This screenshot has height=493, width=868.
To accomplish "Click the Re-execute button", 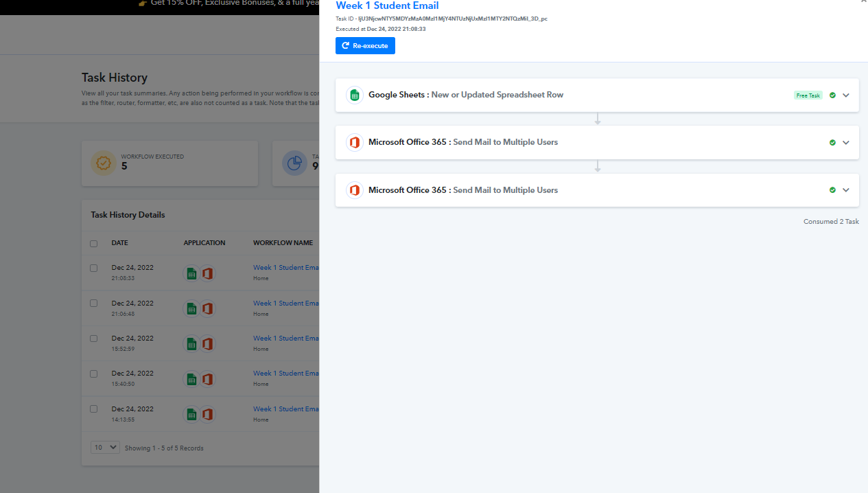I will click(365, 46).
